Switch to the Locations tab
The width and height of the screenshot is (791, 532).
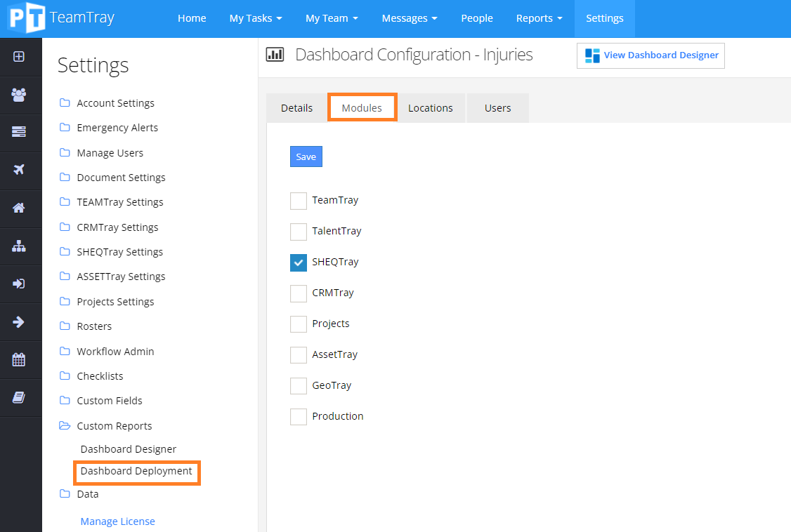coord(430,107)
